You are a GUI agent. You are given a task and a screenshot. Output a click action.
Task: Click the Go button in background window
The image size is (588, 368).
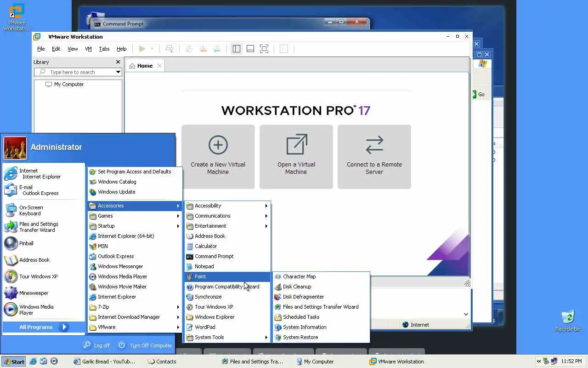tap(478, 94)
